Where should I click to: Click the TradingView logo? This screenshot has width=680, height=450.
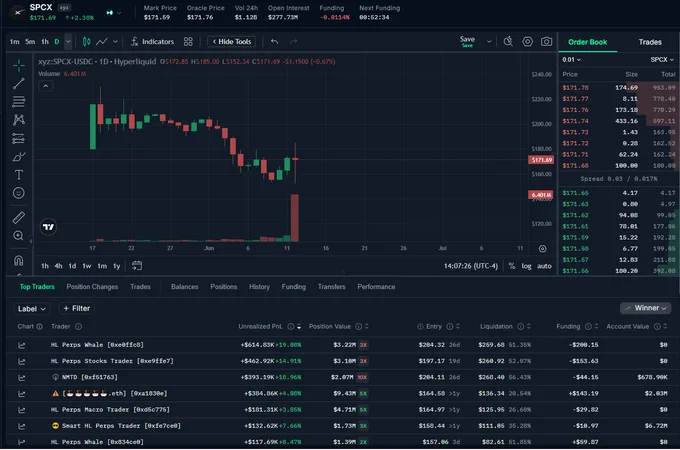48,227
